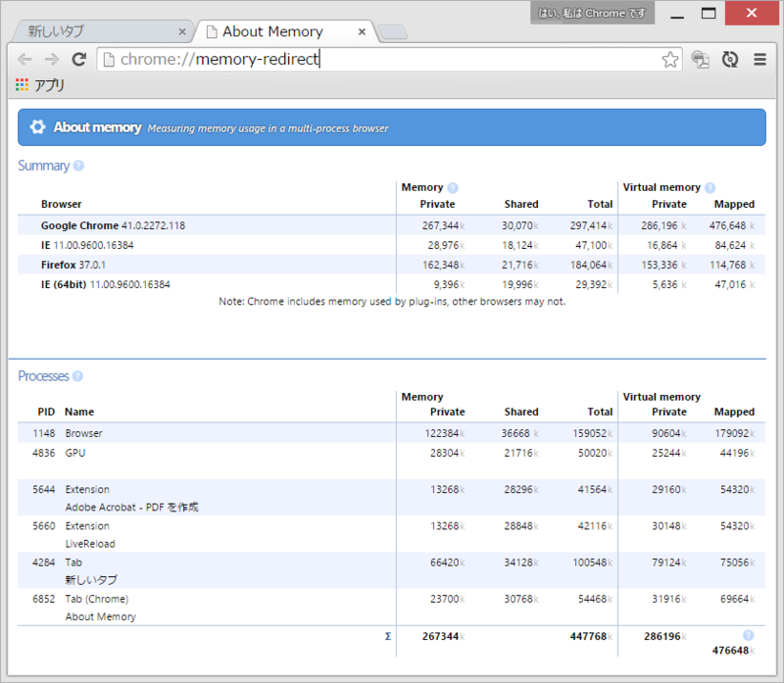Close the About Memory tab
The width and height of the screenshot is (784, 683).
362,32
